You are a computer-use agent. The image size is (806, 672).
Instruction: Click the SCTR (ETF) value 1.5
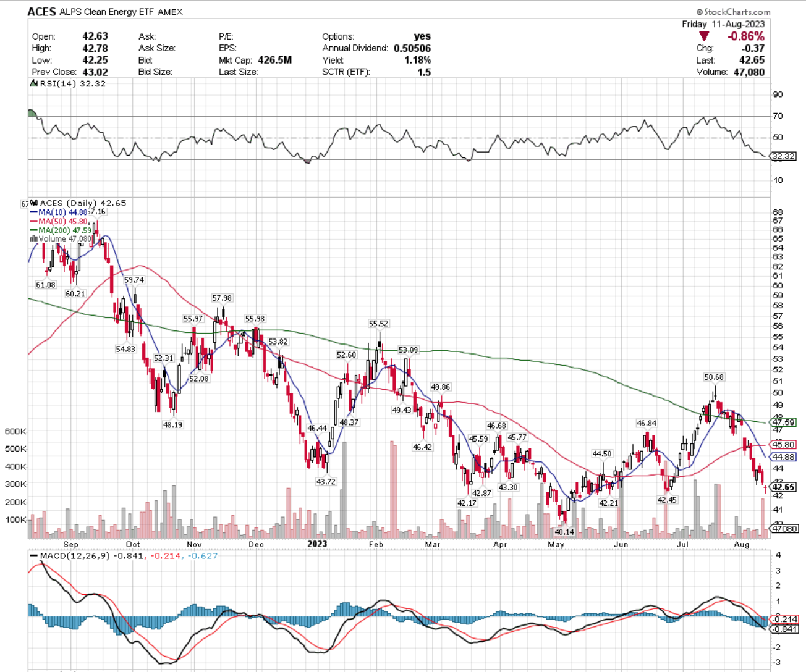[x=424, y=72]
